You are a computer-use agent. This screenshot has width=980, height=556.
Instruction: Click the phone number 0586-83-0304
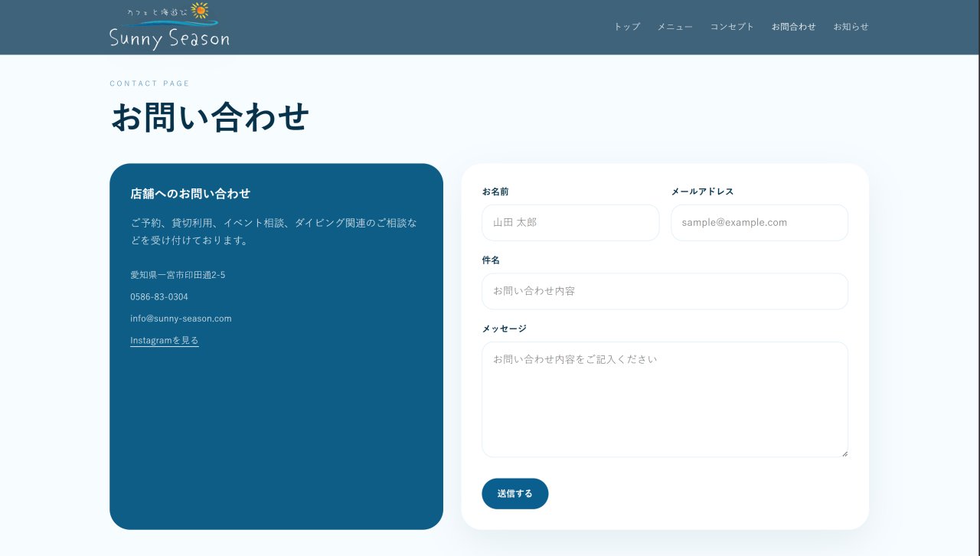[x=159, y=296]
